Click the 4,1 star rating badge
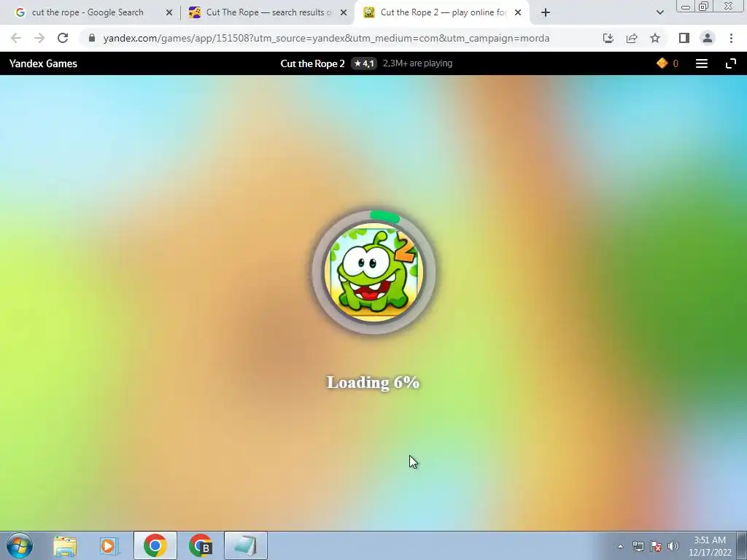 click(364, 63)
